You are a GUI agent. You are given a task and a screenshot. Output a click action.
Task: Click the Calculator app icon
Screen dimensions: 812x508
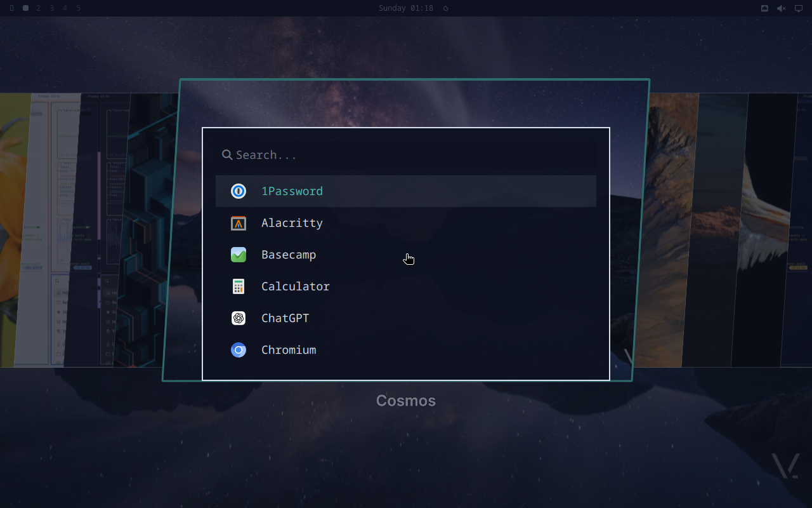(x=239, y=286)
